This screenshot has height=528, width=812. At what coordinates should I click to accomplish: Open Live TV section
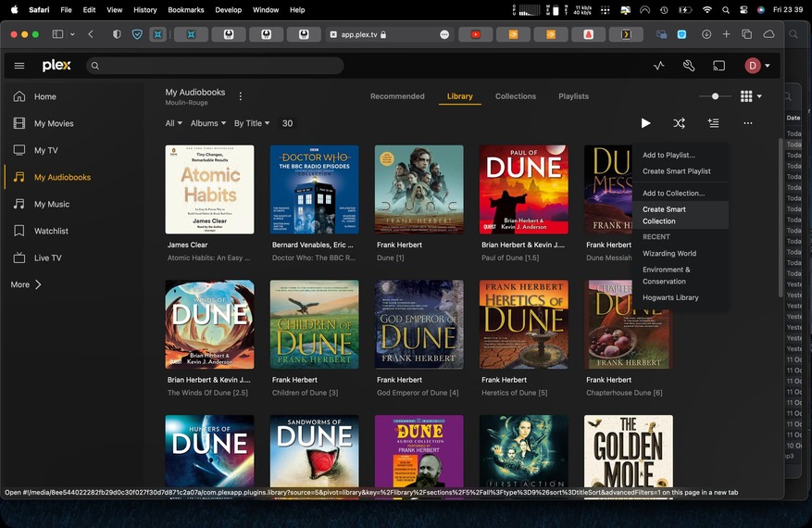point(47,258)
